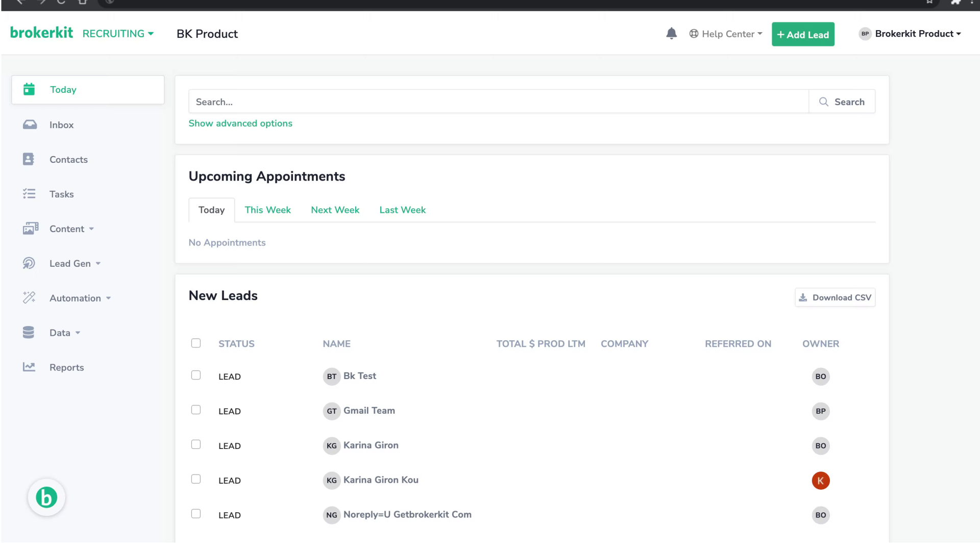
Task: Open the Bk Test lead name
Action: click(x=360, y=376)
